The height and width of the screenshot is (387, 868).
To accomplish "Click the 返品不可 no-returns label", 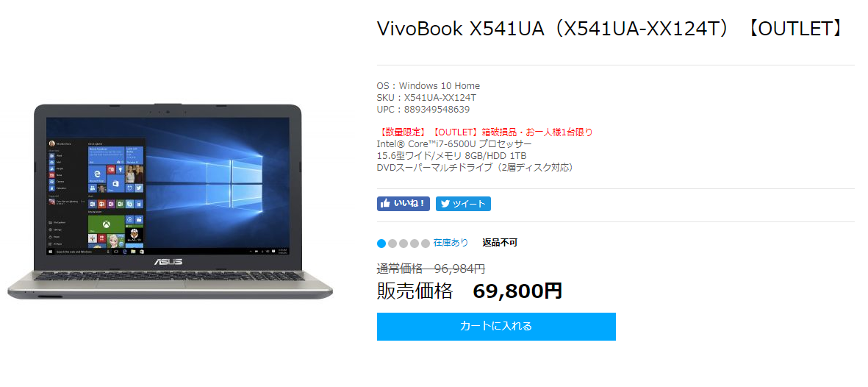I will tap(500, 242).
